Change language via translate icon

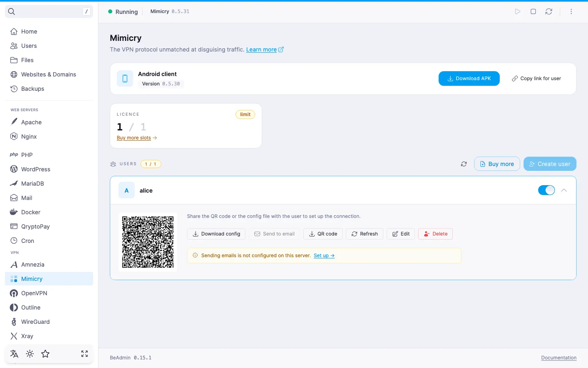tap(14, 354)
